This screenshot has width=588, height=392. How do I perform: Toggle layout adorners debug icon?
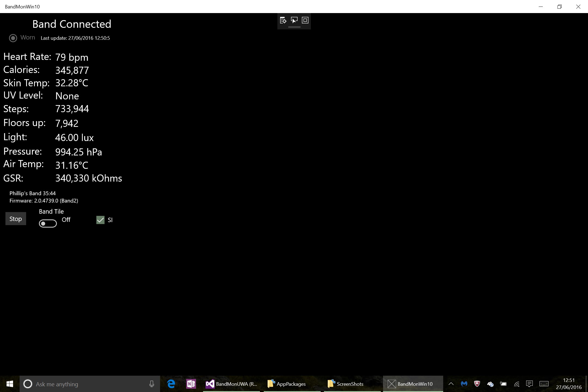coord(305,20)
